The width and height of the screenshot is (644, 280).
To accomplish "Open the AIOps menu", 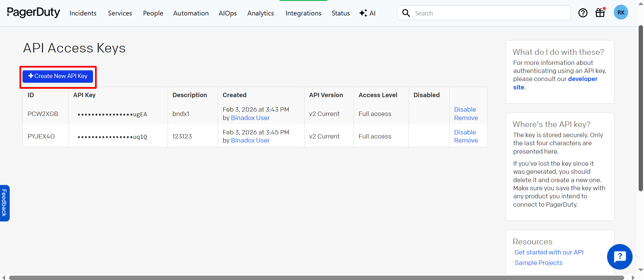I will point(228,13).
